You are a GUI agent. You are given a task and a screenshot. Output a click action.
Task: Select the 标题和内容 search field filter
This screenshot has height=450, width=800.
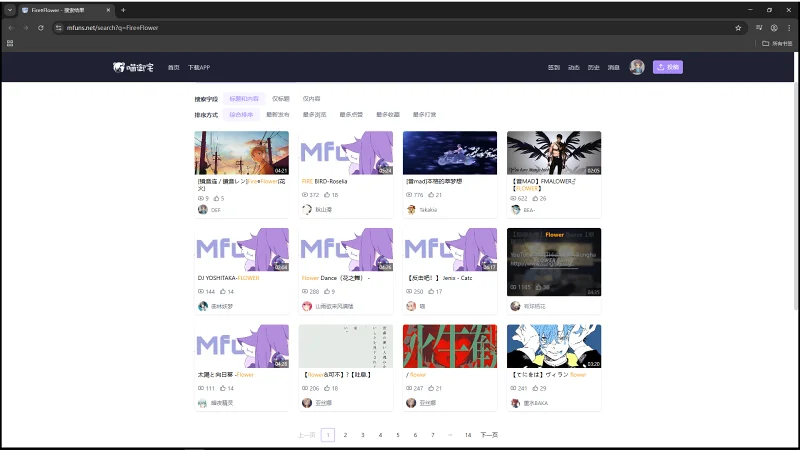pos(244,98)
